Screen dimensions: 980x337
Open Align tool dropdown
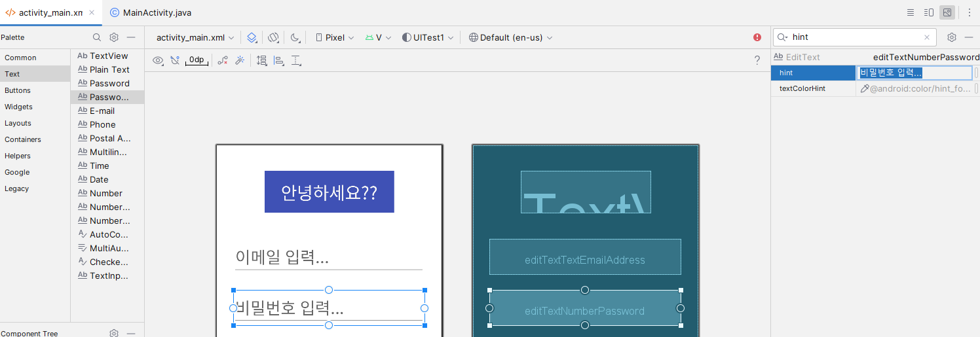279,60
